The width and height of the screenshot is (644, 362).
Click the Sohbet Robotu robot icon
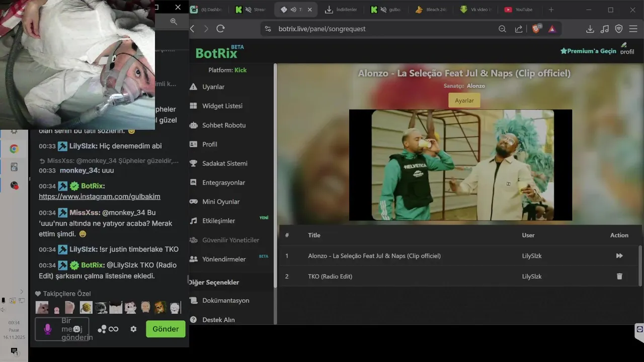pyautogui.click(x=193, y=125)
